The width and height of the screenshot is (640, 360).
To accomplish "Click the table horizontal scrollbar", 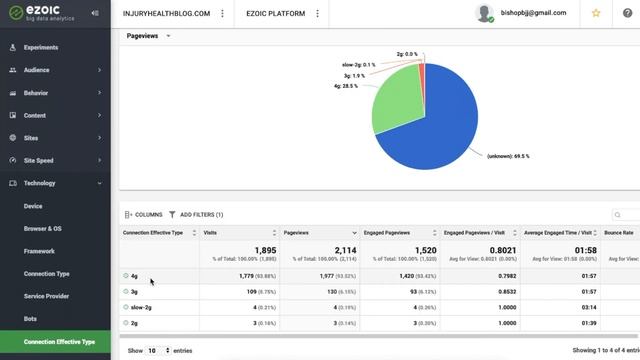I will 379,336.
